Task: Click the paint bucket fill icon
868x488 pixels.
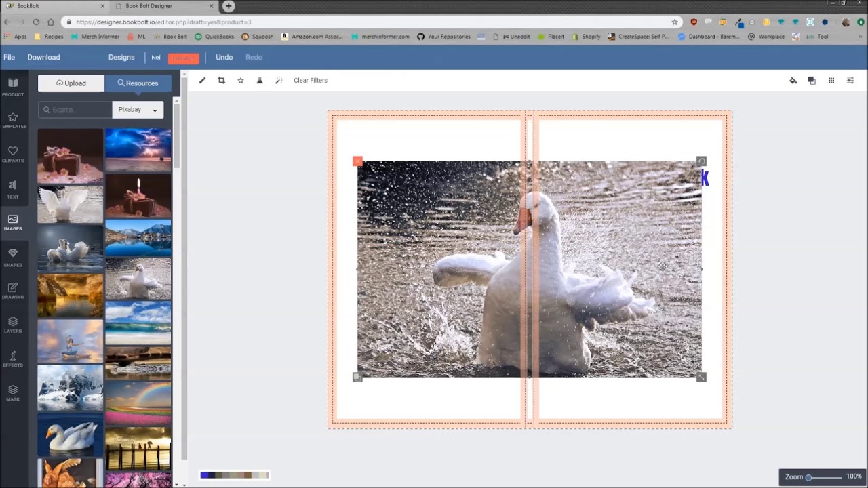Action: (x=793, y=81)
